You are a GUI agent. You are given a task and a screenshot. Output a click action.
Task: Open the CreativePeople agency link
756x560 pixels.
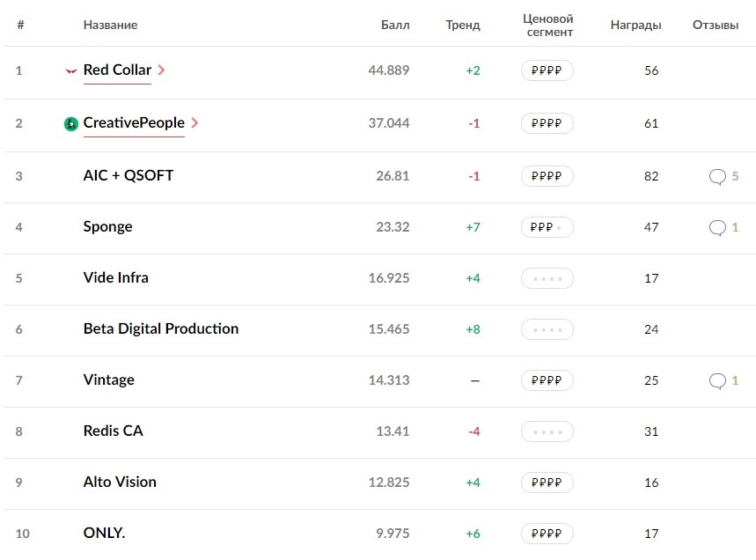pos(134,123)
